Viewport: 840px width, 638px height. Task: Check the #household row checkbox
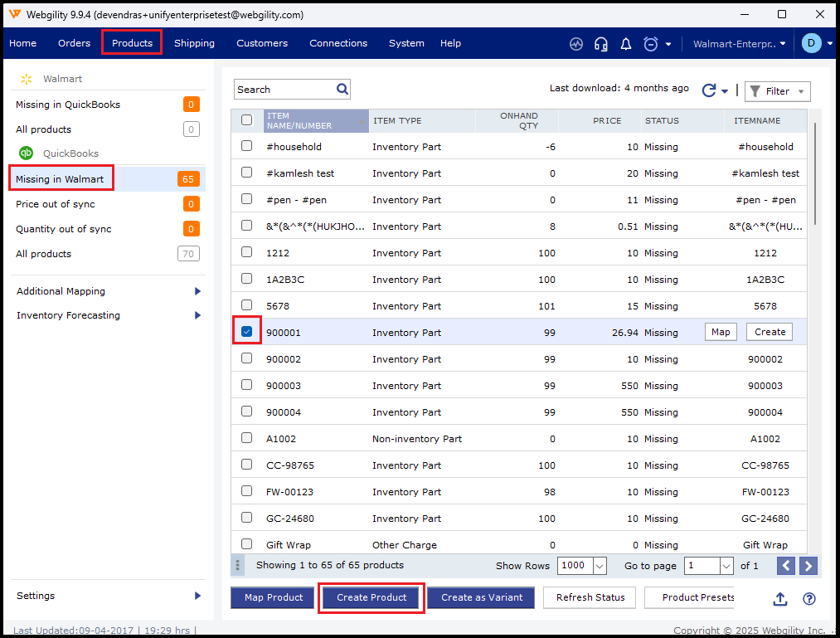pos(247,146)
